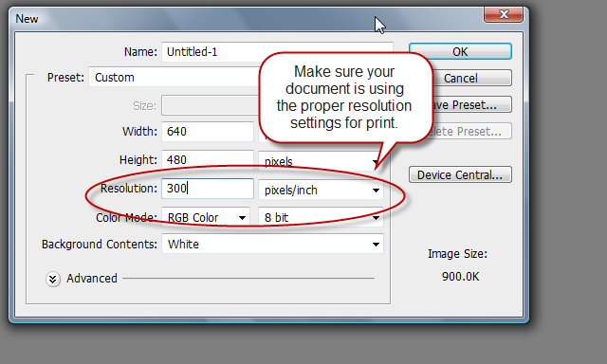Open the pixels/inch resolution units dropdown
The image size is (607, 364).
coord(321,190)
